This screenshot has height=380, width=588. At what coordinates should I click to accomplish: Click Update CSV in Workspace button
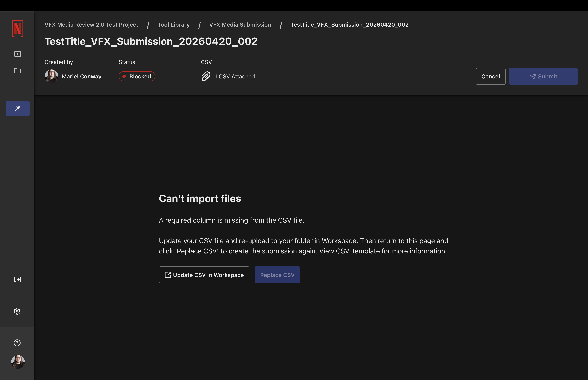pos(204,275)
